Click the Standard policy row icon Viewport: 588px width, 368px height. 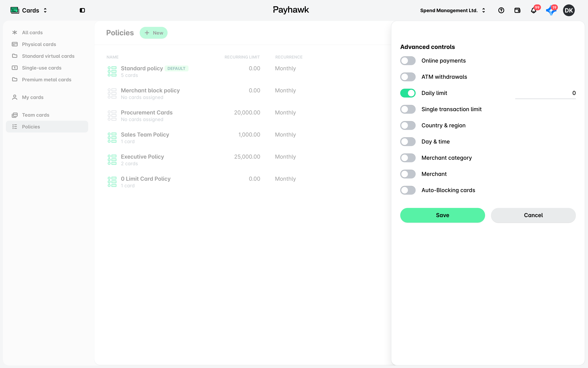click(x=112, y=71)
